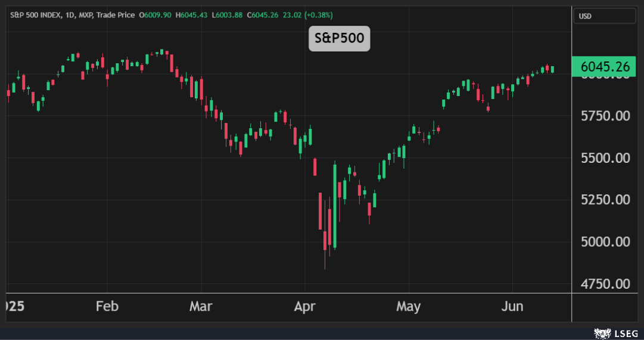
Task: Click the 5250.00 price axis label
Action: tap(604, 200)
